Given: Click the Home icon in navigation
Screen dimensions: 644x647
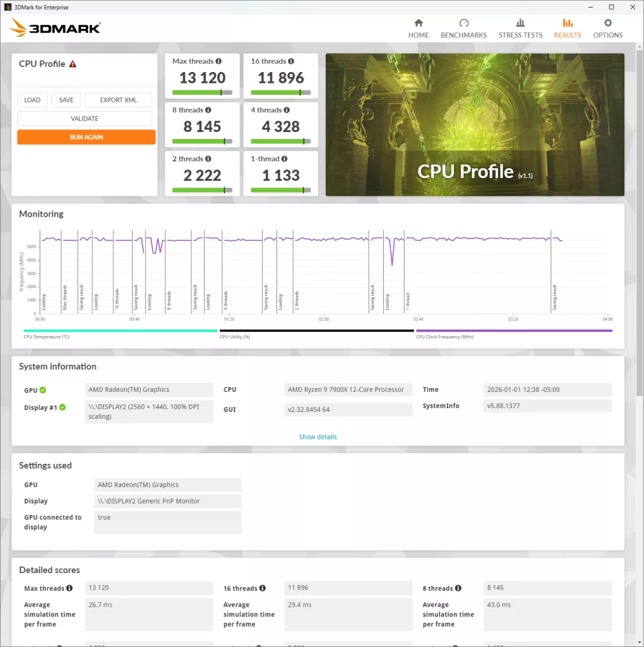Looking at the screenshot, I should pyautogui.click(x=418, y=23).
